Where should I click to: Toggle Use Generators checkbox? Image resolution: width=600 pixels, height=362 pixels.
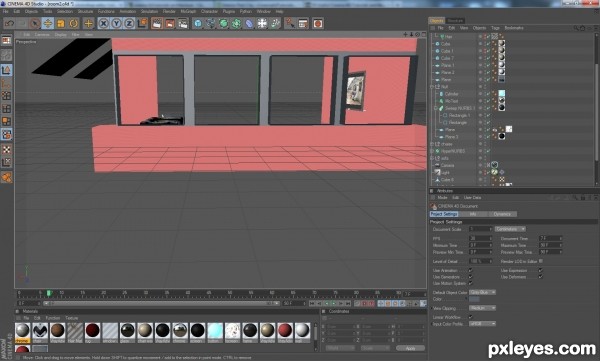coord(471,277)
